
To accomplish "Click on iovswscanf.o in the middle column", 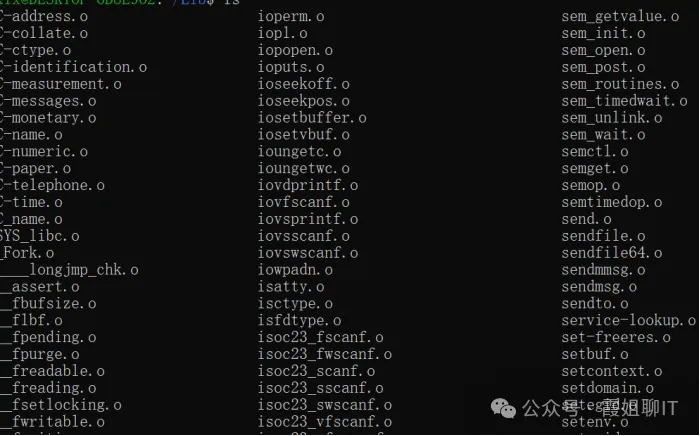I will click(x=308, y=253).
